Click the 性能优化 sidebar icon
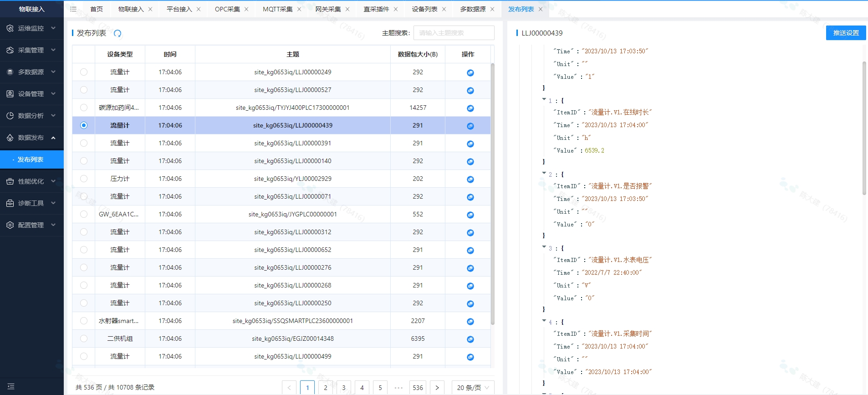Viewport: 868px width, 395px height. click(x=10, y=181)
